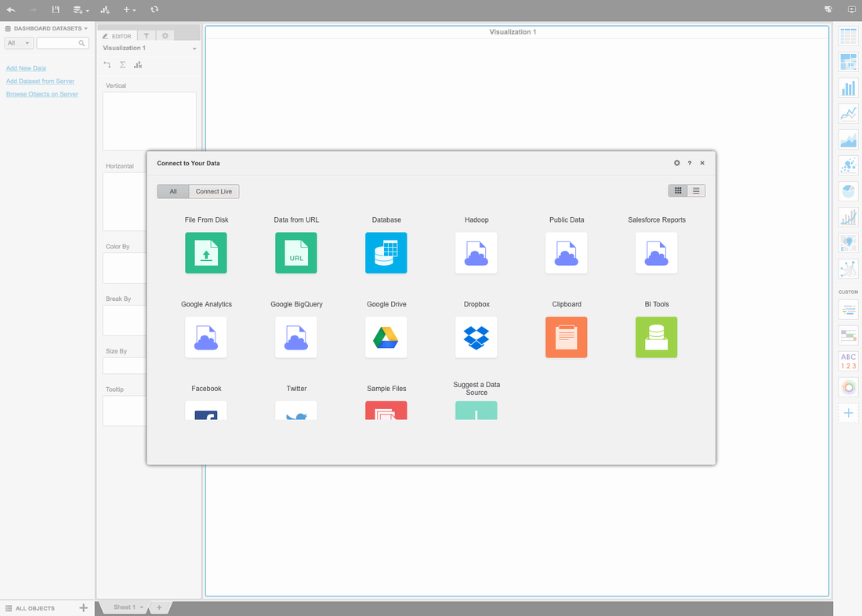Choose the Twitter data source
862x616 pixels.
296,411
